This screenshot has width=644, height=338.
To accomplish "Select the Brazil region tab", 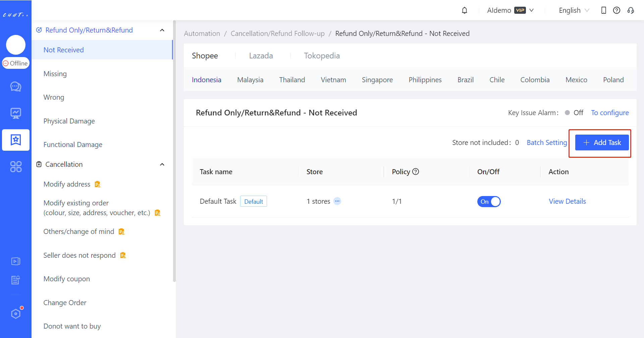I will (466, 80).
